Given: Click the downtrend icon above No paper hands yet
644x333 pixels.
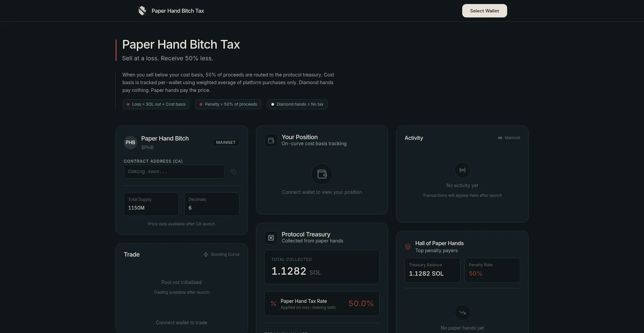Looking at the screenshot, I should click(x=462, y=313).
